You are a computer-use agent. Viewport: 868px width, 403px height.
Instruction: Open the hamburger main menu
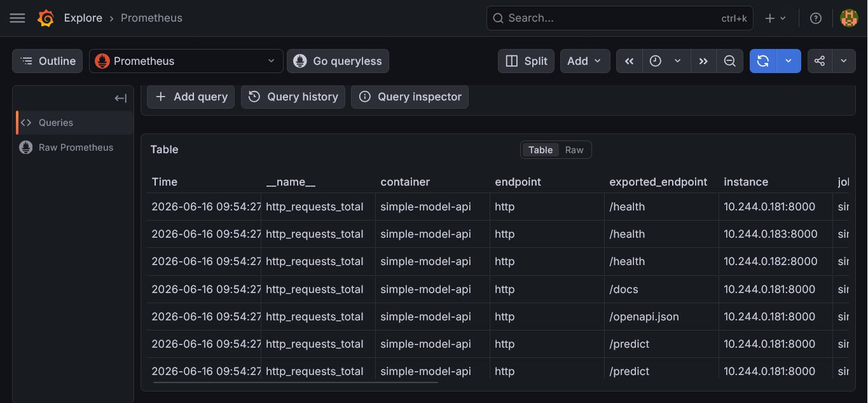coord(18,18)
